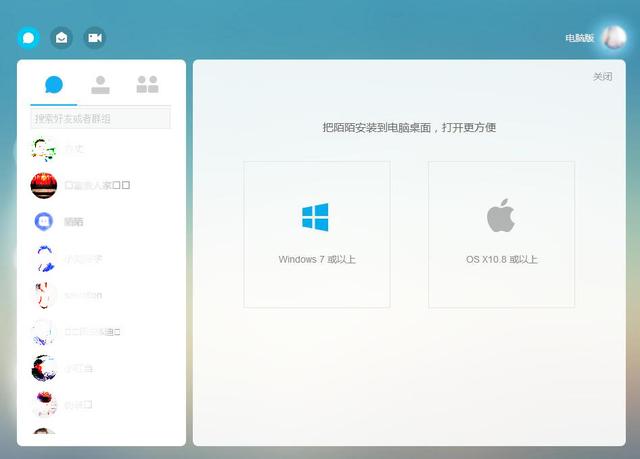Image resolution: width=640 pixels, height=459 pixels.
Task: Open the first conversation with green-yellow avatar
Action: [x=100, y=149]
